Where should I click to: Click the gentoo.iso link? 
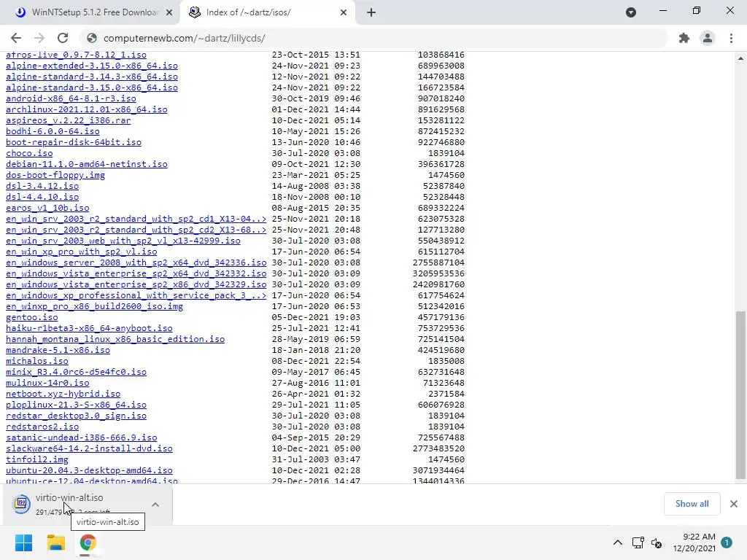click(31, 318)
